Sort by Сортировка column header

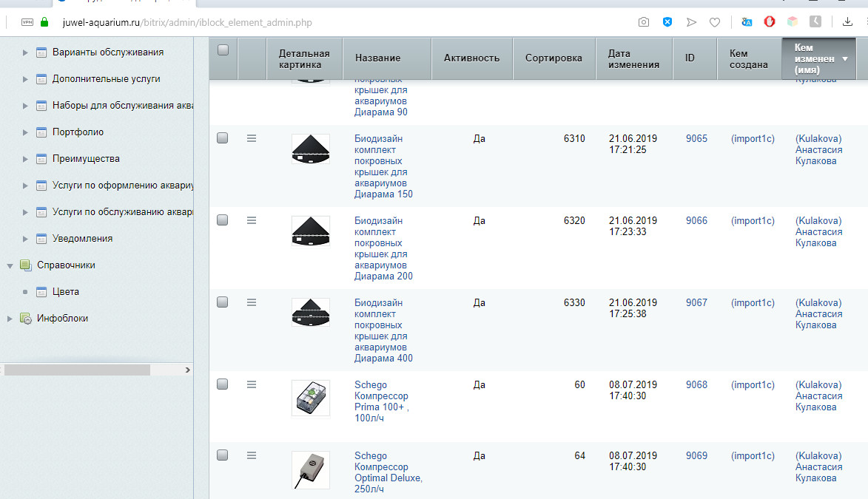pos(554,58)
